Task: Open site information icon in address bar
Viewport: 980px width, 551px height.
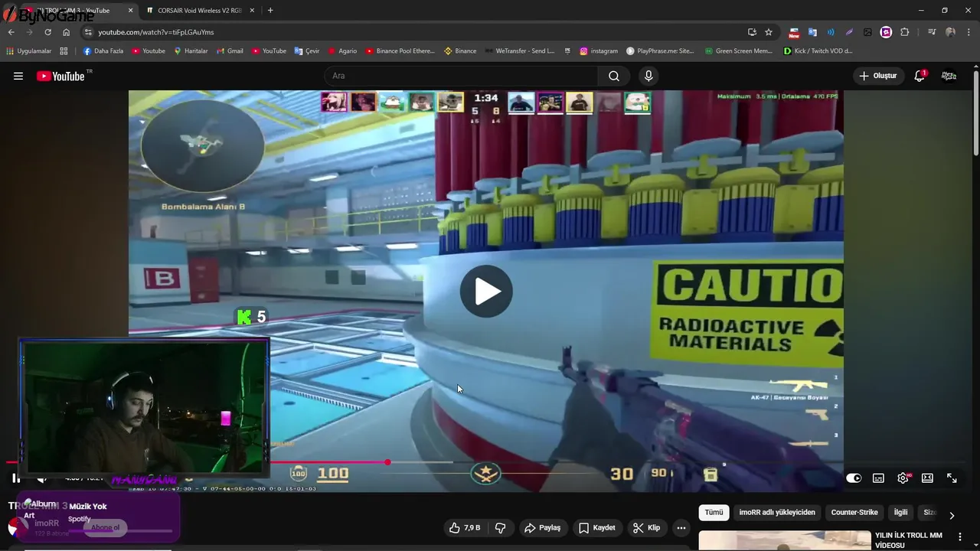Action: point(88,32)
